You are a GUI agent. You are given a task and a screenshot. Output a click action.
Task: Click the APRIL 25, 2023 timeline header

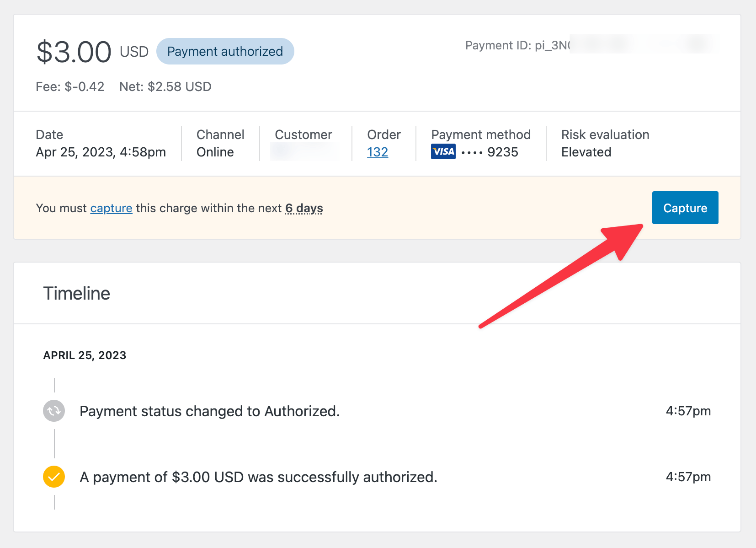(85, 355)
